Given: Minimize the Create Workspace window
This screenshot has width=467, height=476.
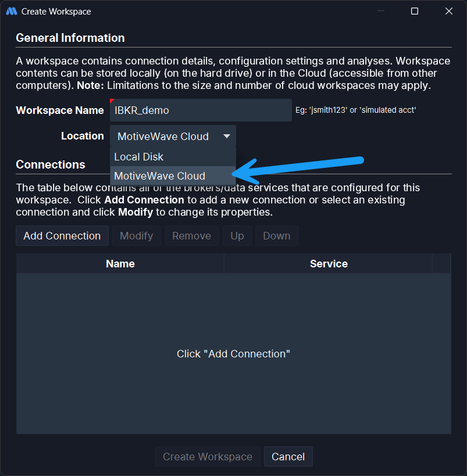Looking at the screenshot, I should [x=380, y=11].
